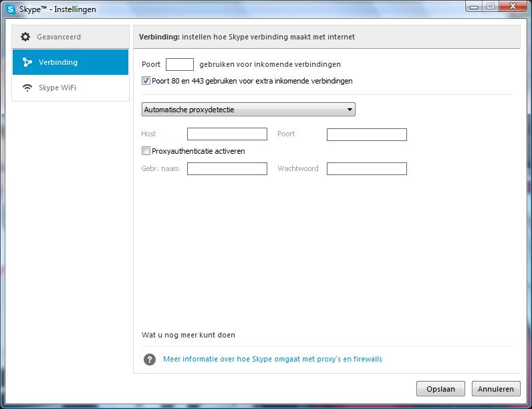Maximize the Skype Instellingen window
This screenshot has height=409, width=532.
491,7
